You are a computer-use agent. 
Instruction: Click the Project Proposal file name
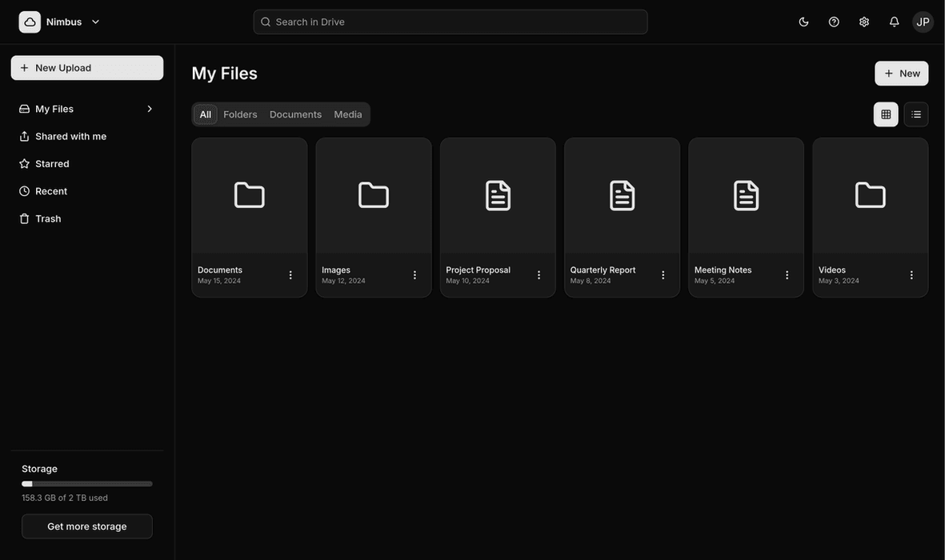tap(478, 270)
